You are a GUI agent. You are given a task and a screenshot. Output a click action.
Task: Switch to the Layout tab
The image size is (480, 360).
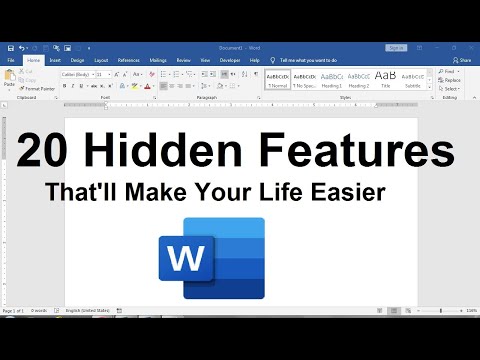click(101, 60)
